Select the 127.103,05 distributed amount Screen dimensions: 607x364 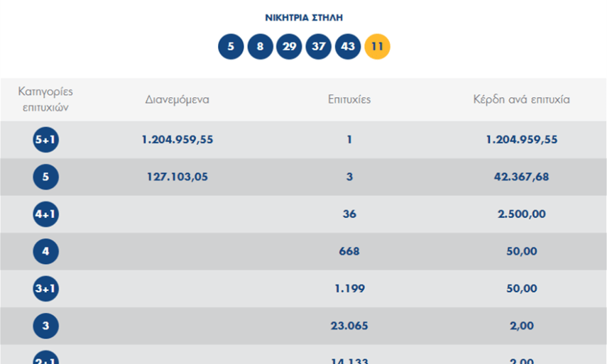(x=177, y=177)
